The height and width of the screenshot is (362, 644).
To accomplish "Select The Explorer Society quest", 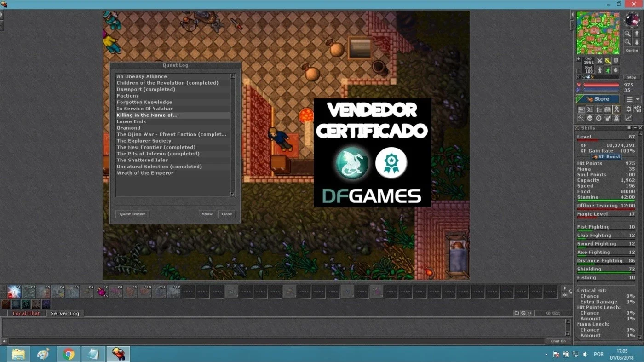I will 172,141.
